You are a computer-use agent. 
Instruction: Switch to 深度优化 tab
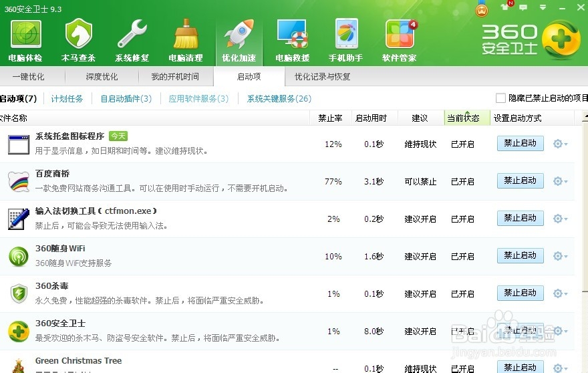(x=102, y=77)
